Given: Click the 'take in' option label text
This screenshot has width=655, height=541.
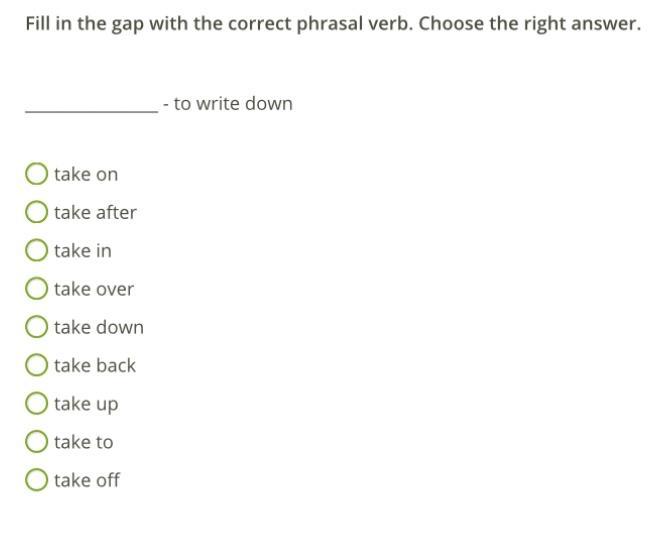Looking at the screenshot, I should 83,251.
